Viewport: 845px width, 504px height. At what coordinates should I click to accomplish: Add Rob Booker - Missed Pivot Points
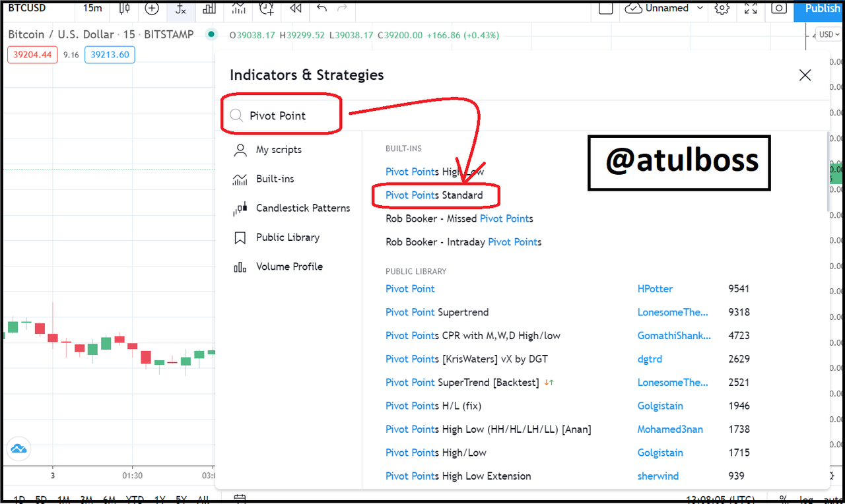click(x=459, y=218)
